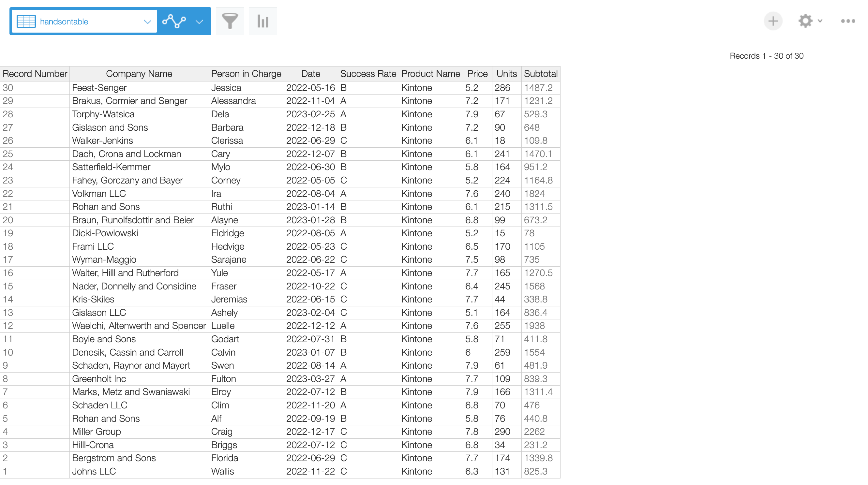The width and height of the screenshot is (868, 485).
Task: Select the Marks, Metz and Swaniawski cell
Action: coord(139,392)
